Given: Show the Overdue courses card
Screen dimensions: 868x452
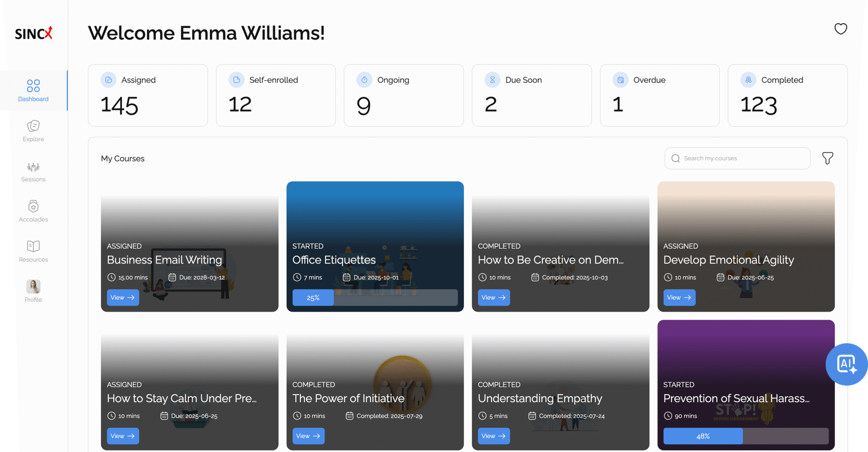Looking at the screenshot, I should tap(659, 95).
